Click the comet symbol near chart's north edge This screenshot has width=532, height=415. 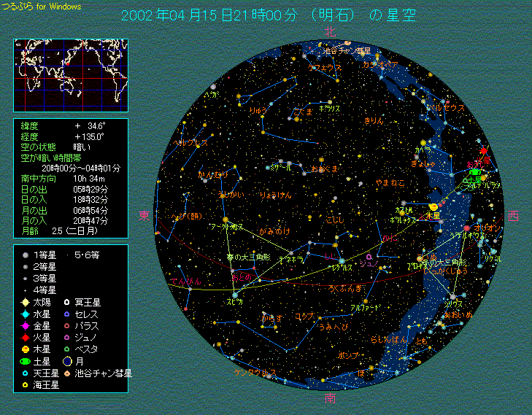[347, 43]
